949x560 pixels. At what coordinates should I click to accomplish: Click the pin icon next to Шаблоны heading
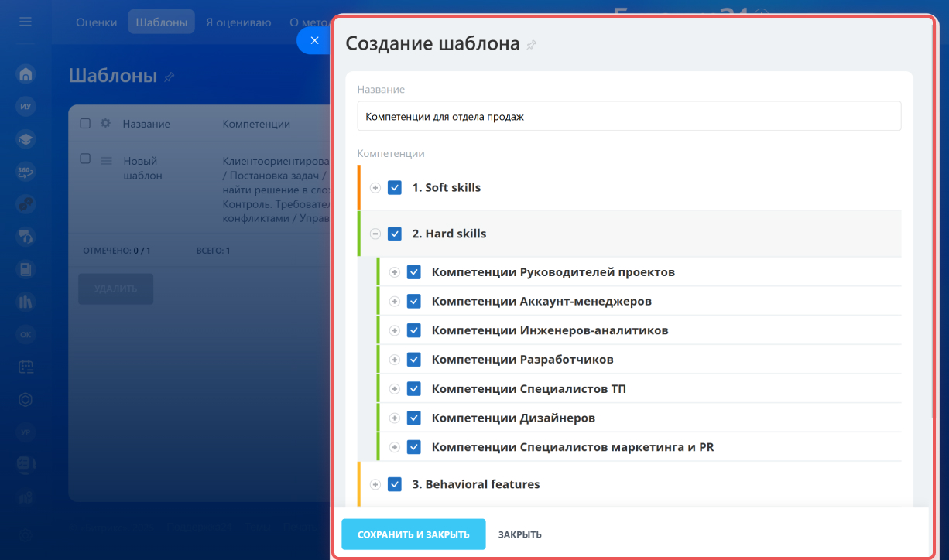170,77
